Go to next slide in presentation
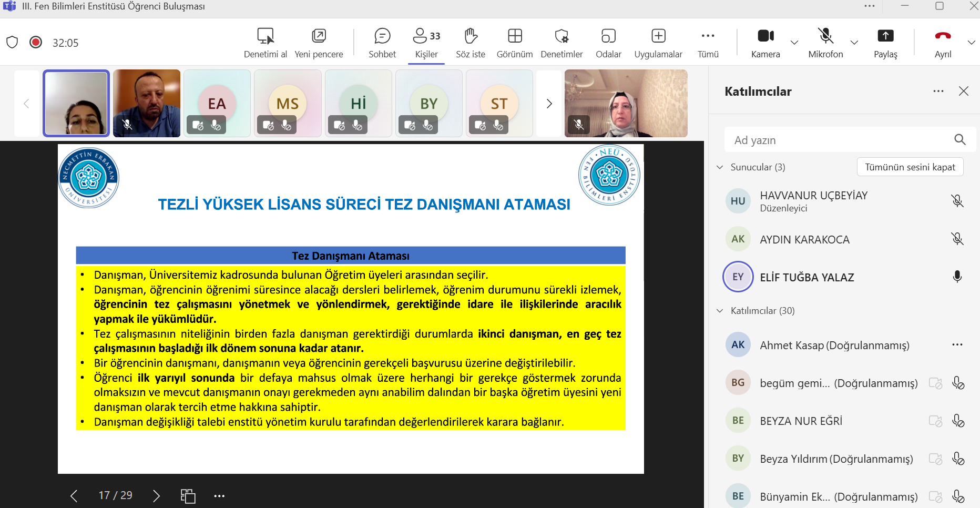The width and height of the screenshot is (980, 508). click(156, 496)
